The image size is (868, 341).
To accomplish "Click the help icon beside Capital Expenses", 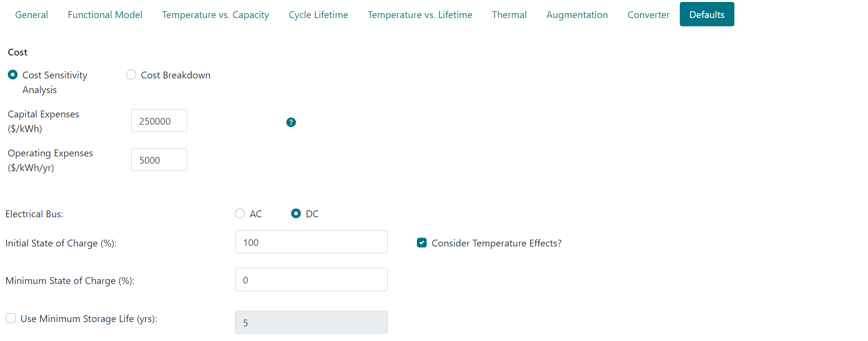I will (x=291, y=122).
